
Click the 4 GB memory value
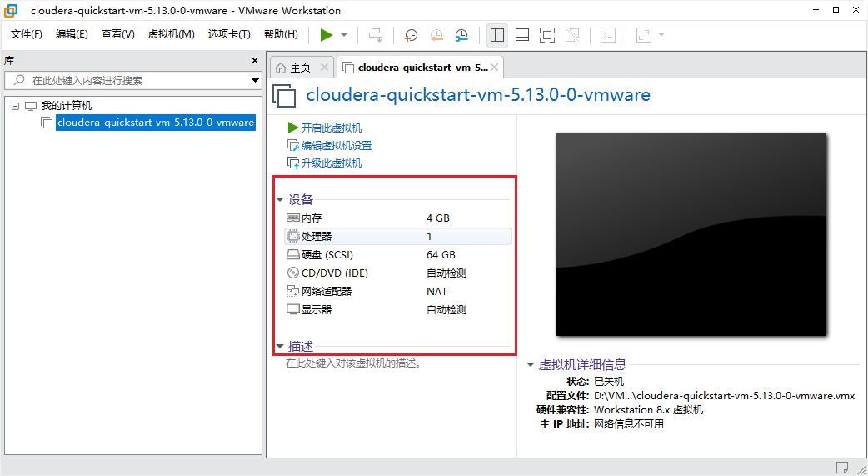[438, 218]
